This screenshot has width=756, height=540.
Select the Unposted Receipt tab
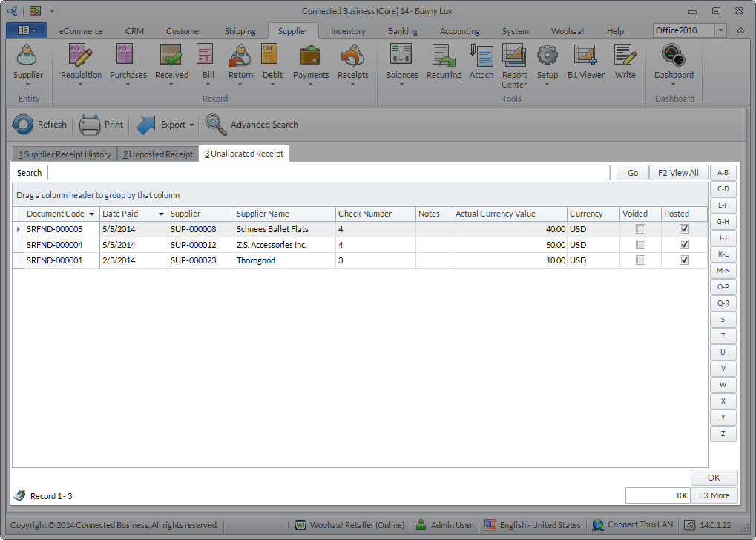(x=158, y=154)
